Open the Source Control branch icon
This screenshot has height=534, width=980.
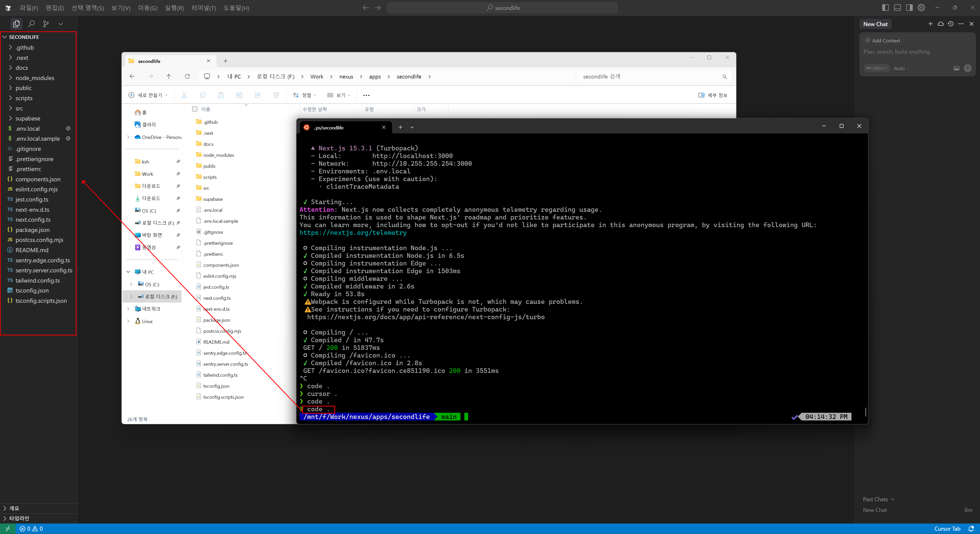[46, 24]
